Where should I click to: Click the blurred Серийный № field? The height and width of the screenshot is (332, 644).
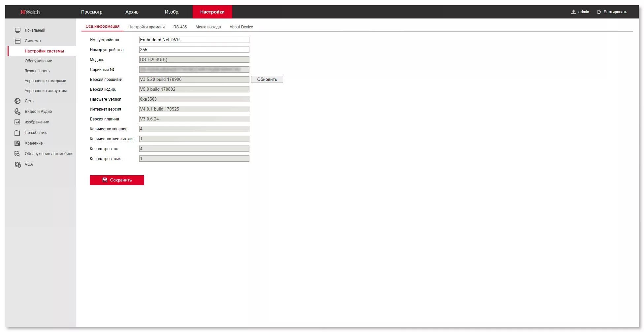click(194, 70)
